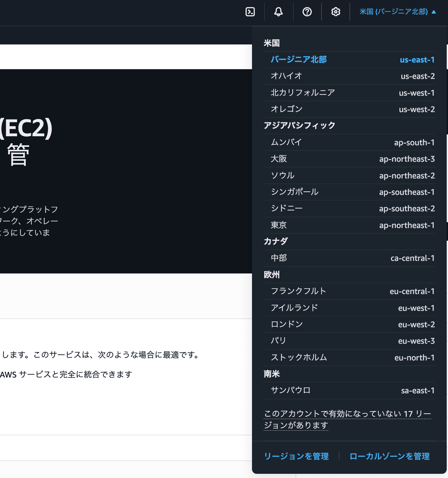This screenshot has width=448, height=478.
Task: Select the ストックホルム eu-north-1 region
Action: pyautogui.click(x=349, y=358)
